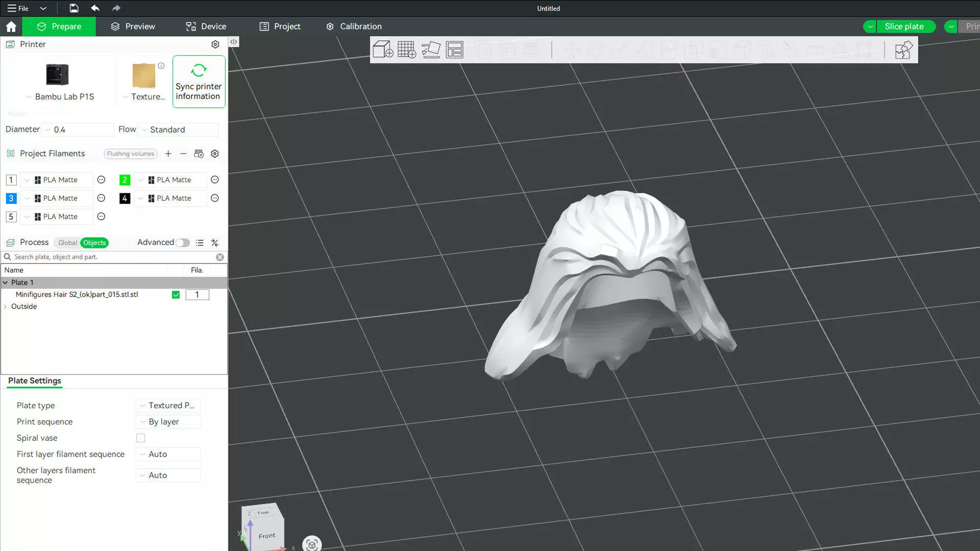Click the undo arrow icon

click(95, 8)
